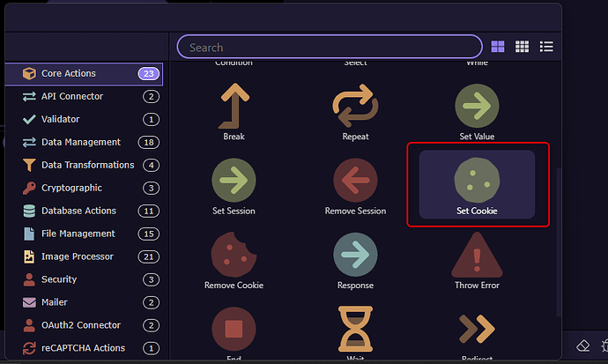This screenshot has height=364, width=608.
Task: Choose the Remove Cookie action
Action: pos(234,256)
